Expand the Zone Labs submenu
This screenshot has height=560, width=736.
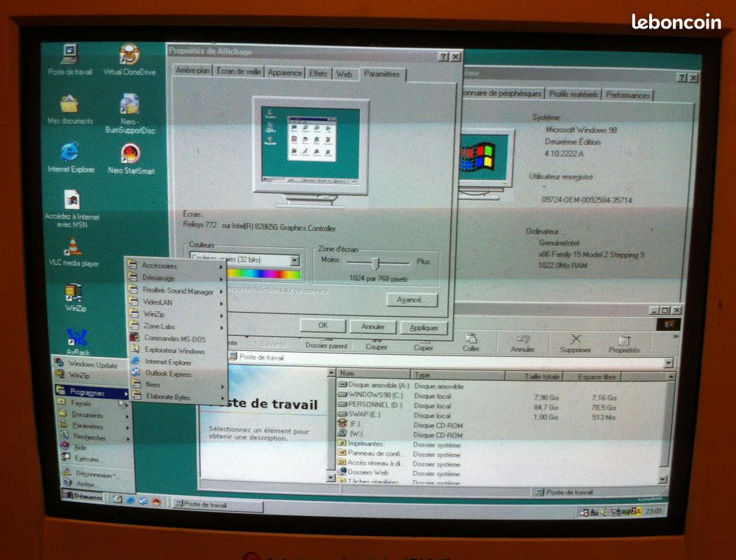tap(176, 326)
